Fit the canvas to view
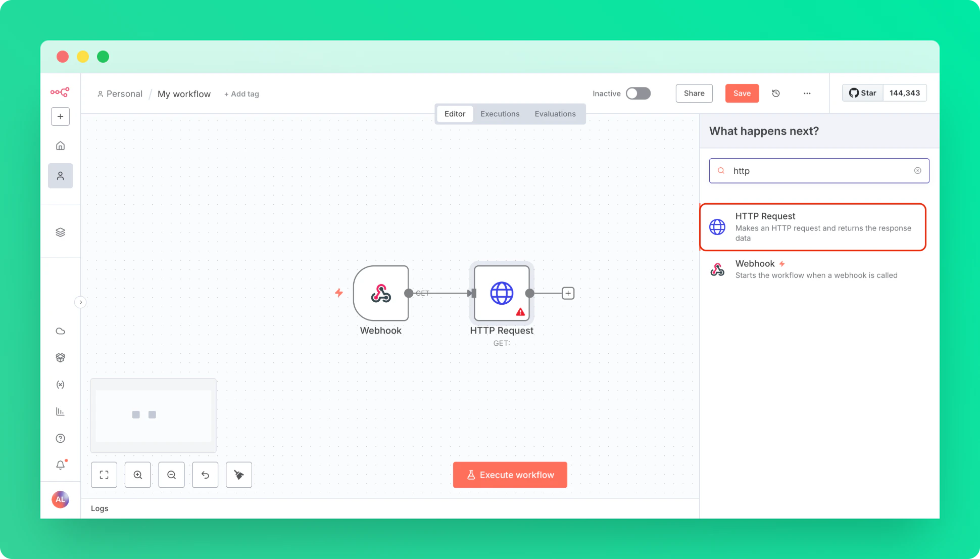The image size is (980, 559). coord(104,475)
